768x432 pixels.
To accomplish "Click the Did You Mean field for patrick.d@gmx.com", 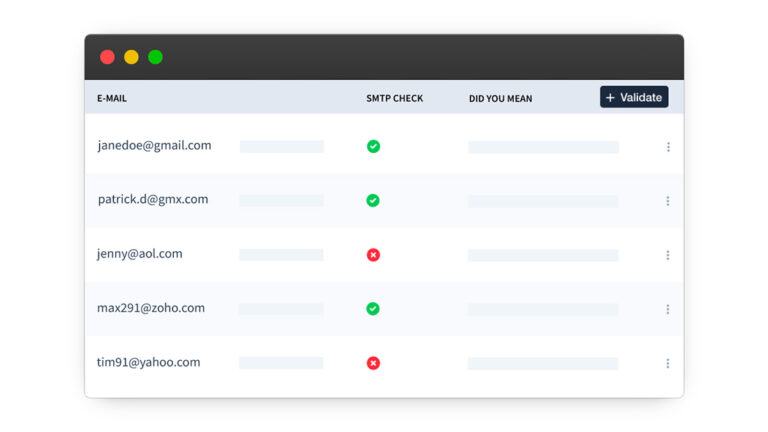I will pos(543,201).
